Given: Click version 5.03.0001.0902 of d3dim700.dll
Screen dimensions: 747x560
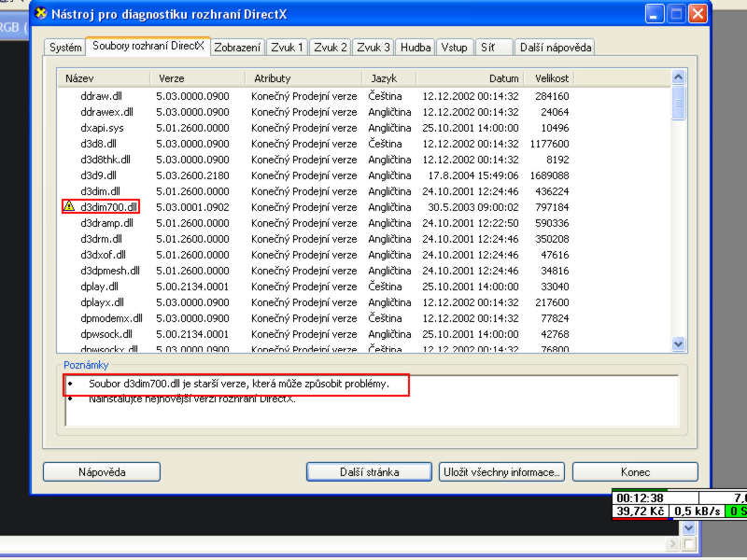Looking at the screenshot, I should (192, 207).
